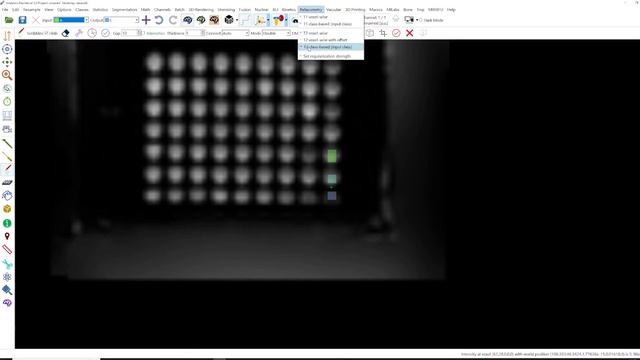Screen dimensions: 640x360
Task: Click the undo arrow icon
Action: click(159, 20)
